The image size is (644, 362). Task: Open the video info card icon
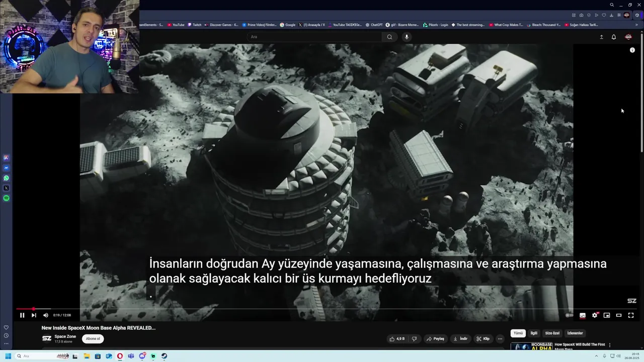pos(632,50)
